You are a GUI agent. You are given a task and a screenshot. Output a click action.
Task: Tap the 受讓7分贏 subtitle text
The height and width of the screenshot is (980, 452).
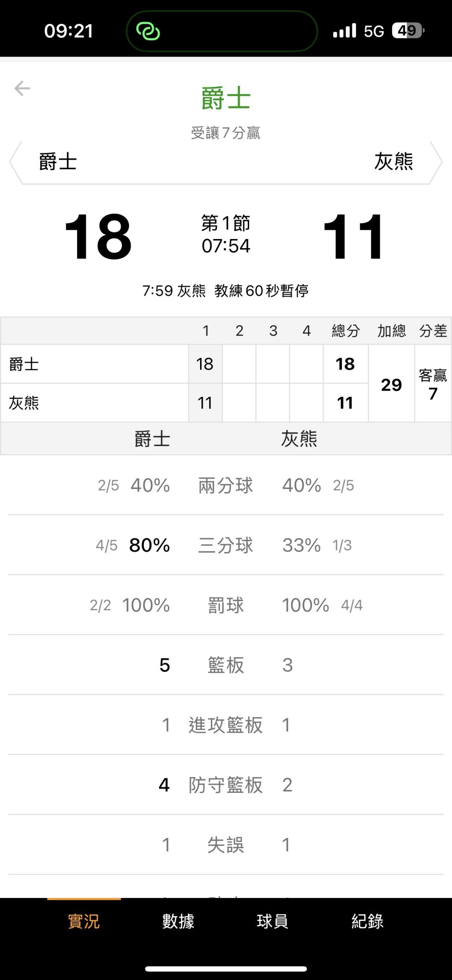point(226,133)
